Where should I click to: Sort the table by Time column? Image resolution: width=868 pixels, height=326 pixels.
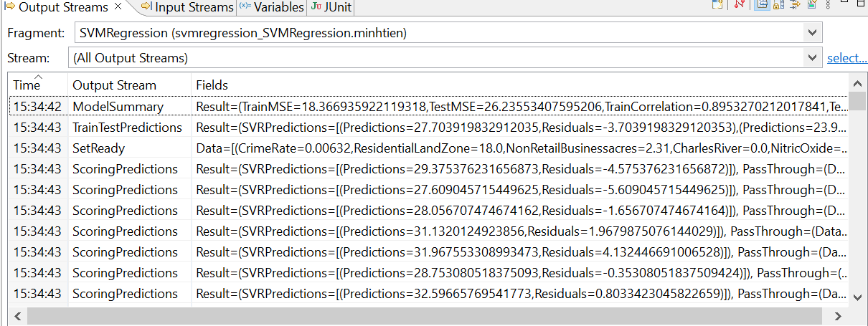[27, 85]
